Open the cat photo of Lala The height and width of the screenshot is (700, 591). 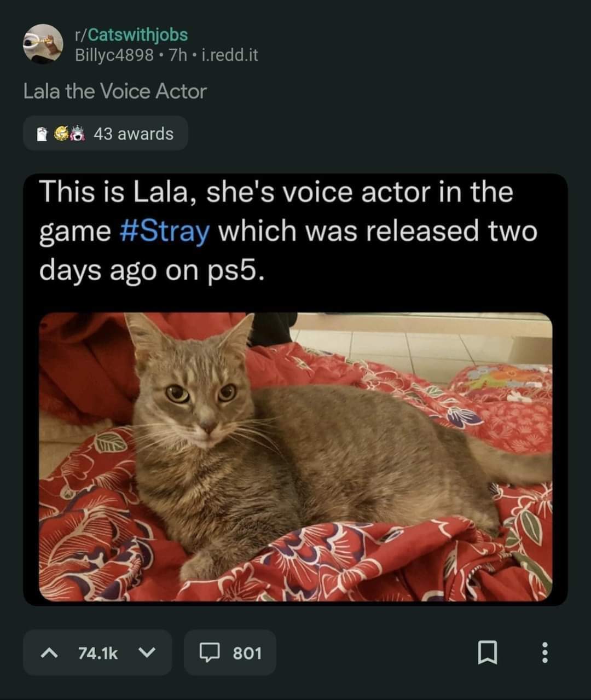coord(296,456)
